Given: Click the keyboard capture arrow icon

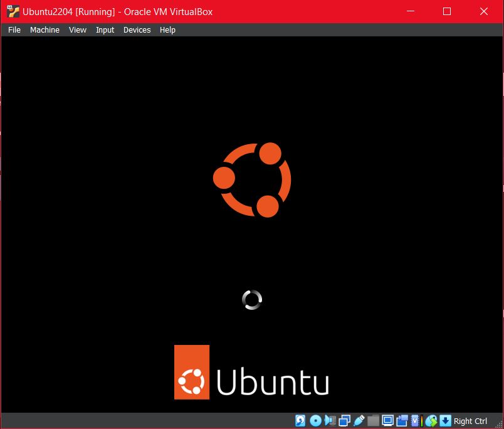Looking at the screenshot, I should point(445,420).
